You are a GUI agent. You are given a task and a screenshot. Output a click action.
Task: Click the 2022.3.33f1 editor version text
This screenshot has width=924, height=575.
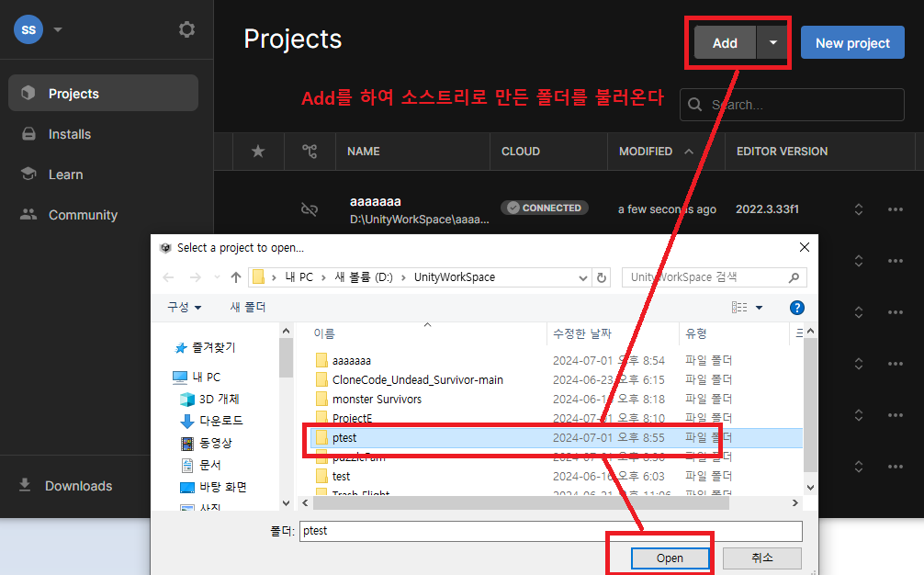pyautogui.click(x=767, y=209)
